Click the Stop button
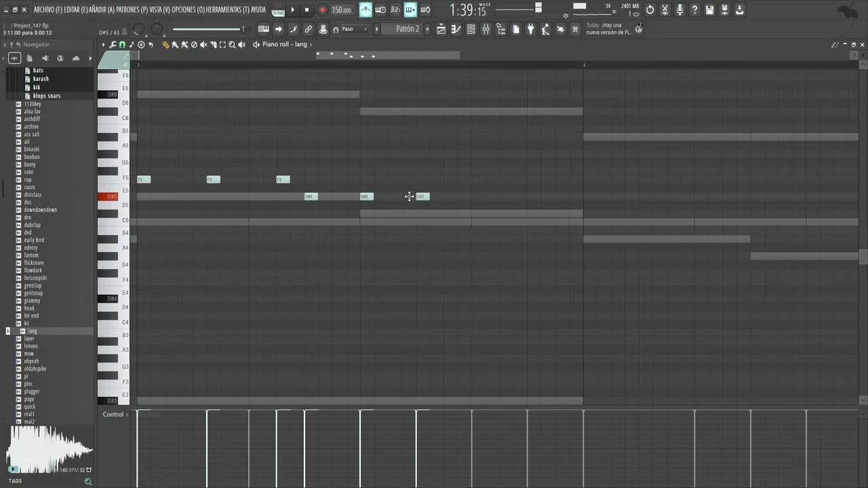Viewport: 868px width, 488px height. [x=307, y=9]
